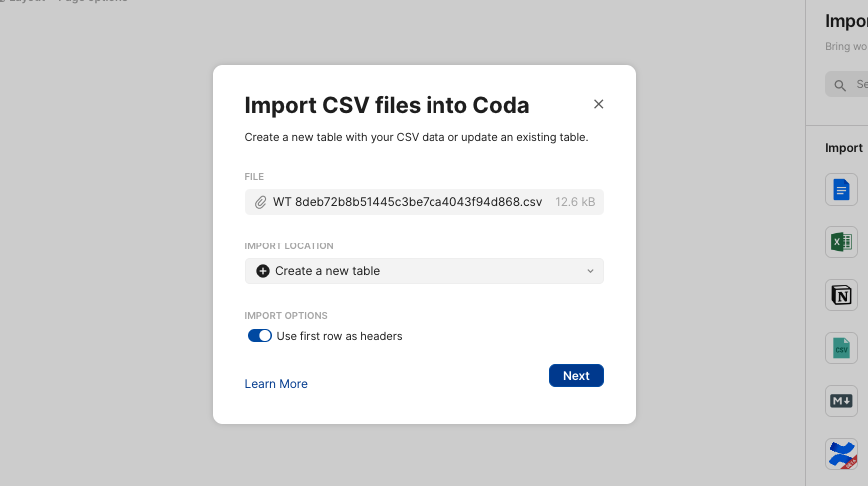The width and height of the screenshot is (868, 486).
Task: Disable Use first row as headers toggle
Action: click(x=259, y=336)
